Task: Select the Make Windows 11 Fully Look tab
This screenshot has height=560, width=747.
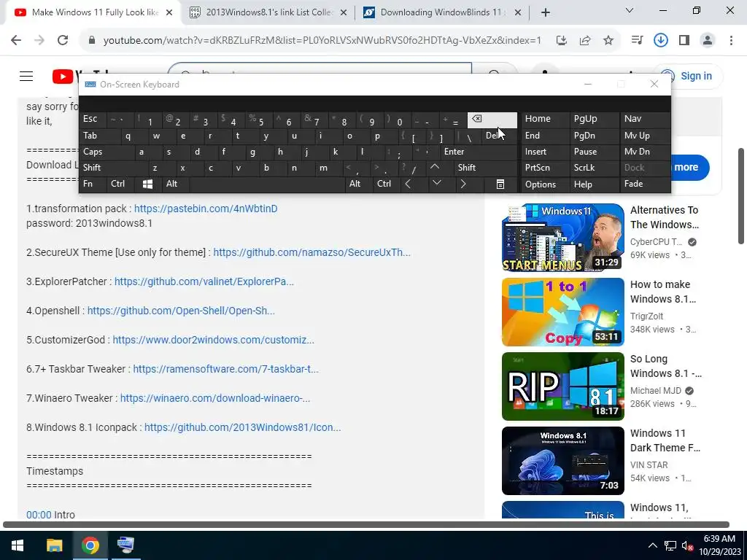Action: click(94, 12)
